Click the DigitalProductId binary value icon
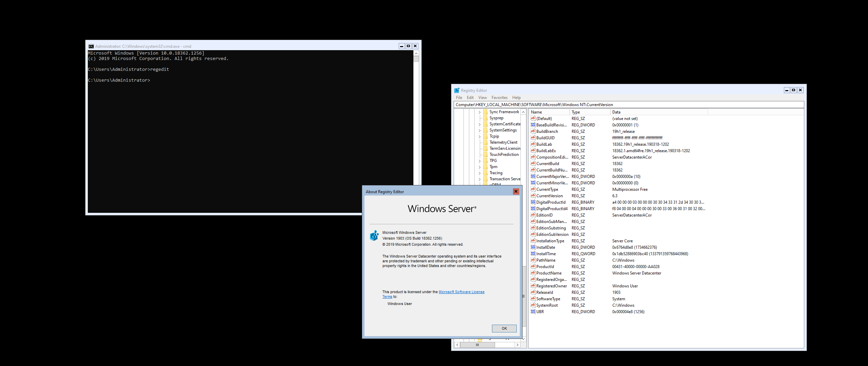 click(x=533, y=202)
